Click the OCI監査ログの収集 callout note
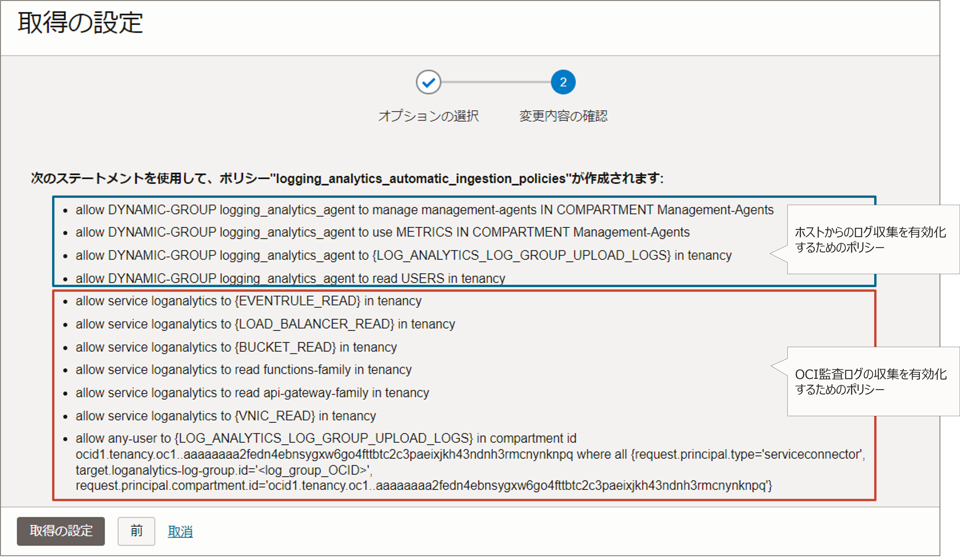The height and width of the screenshot is (560, 960). 870,381
